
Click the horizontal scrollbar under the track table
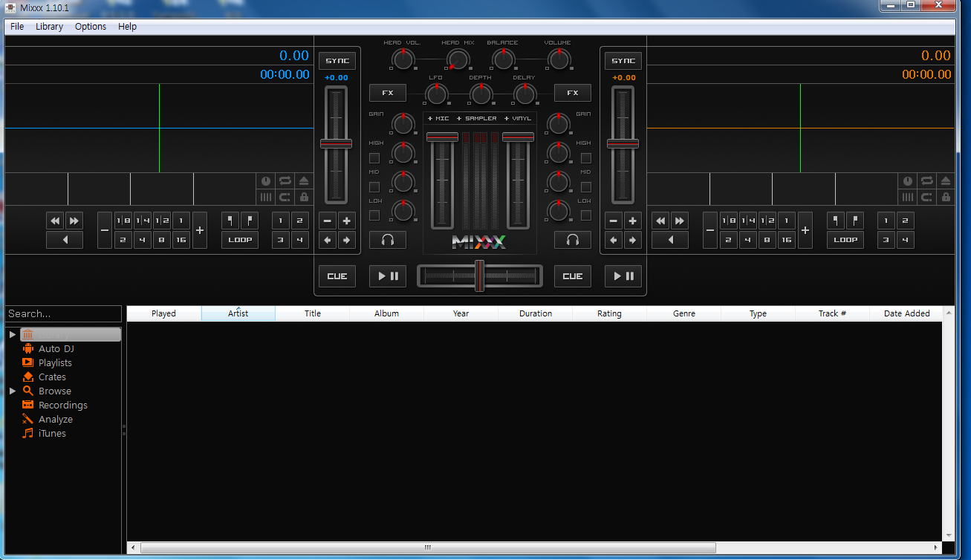428,548
